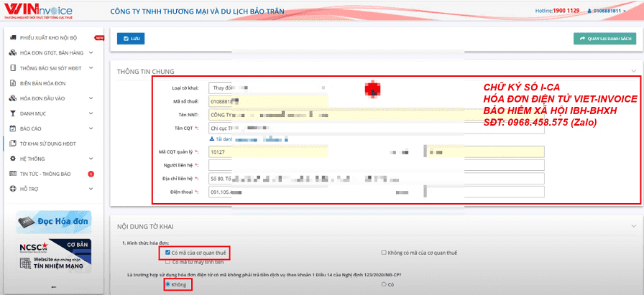Screen dimensions: 644x295
Task: Click the lifebuoy icon beside Hỗ trợ
Action: tap(13, 189)
